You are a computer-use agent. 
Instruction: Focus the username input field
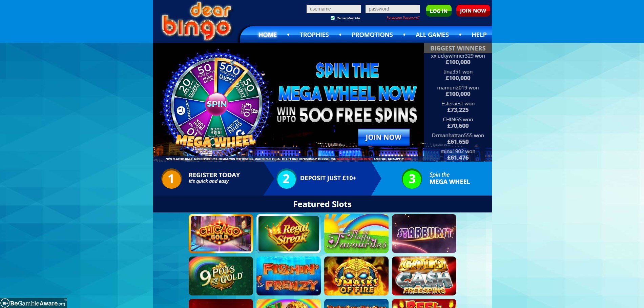click(x=334, y=9)
